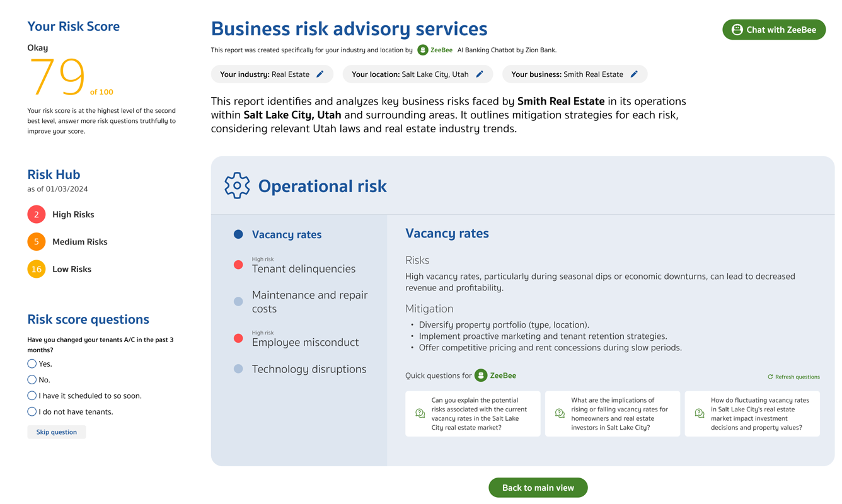This screenshot has height=504, width=842.
Task: Select the Yes radio option
Action: tap(32, 364)
